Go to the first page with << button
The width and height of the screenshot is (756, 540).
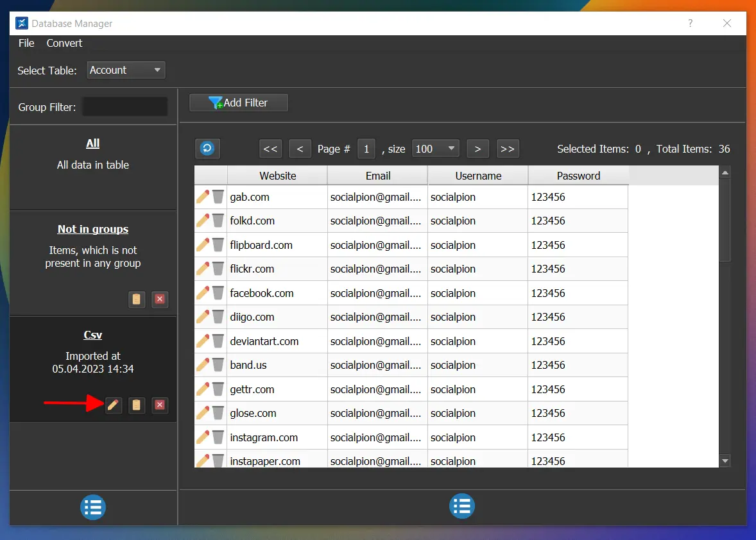[x=270, y=149]
